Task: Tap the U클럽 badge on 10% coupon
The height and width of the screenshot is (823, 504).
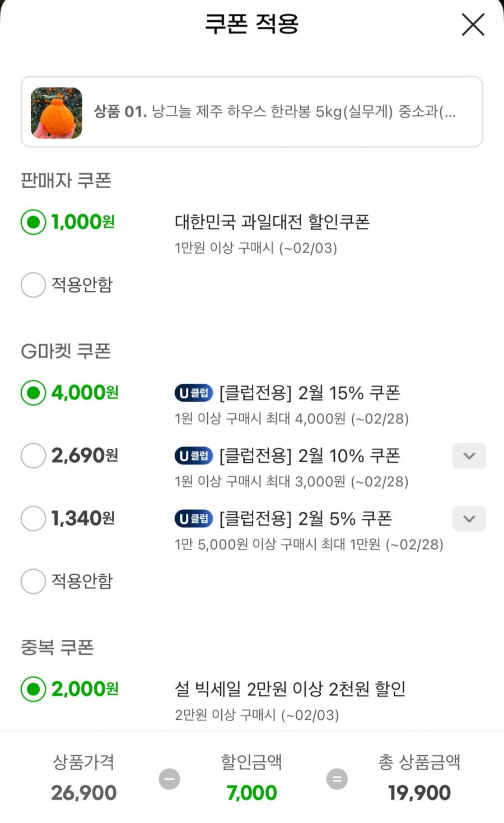Action: [193, 456]
